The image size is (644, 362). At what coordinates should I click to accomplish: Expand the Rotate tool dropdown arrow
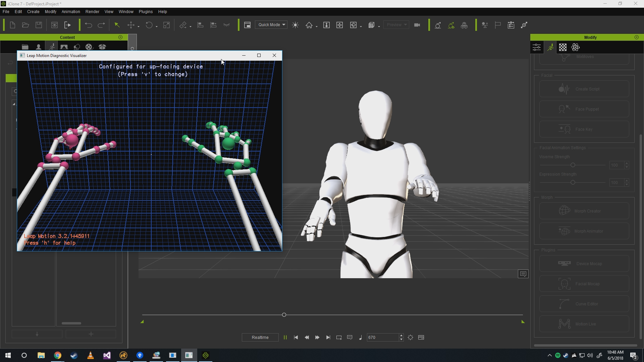click(157, 26)
